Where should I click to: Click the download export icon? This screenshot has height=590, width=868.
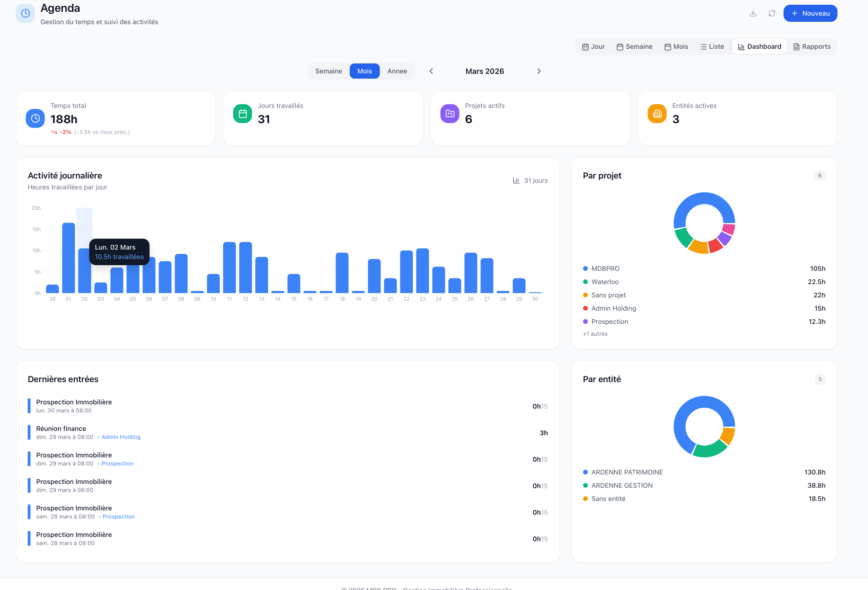[753, 13]
